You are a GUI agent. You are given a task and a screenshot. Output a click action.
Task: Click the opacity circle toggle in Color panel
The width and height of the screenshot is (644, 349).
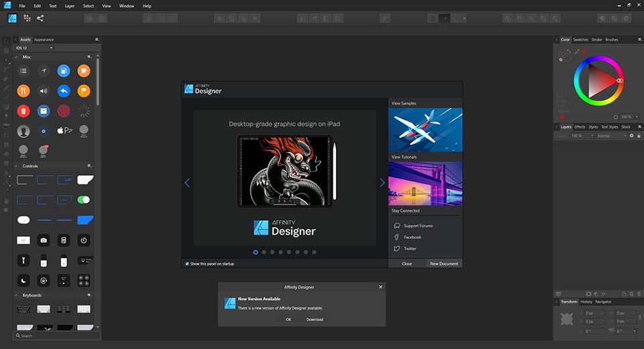[616, 117]
